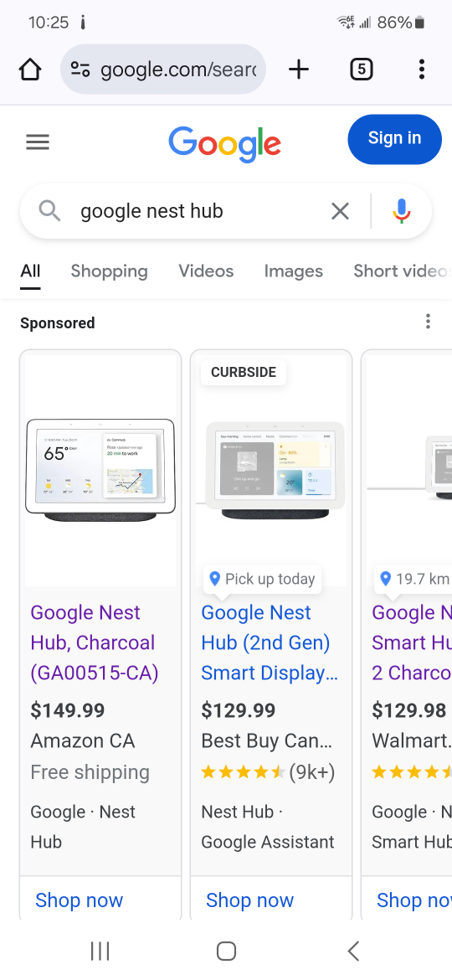Viewport: 452px width, 980px height.
Task: Tap the Best Buy Canada seller name
Action: 267,741
